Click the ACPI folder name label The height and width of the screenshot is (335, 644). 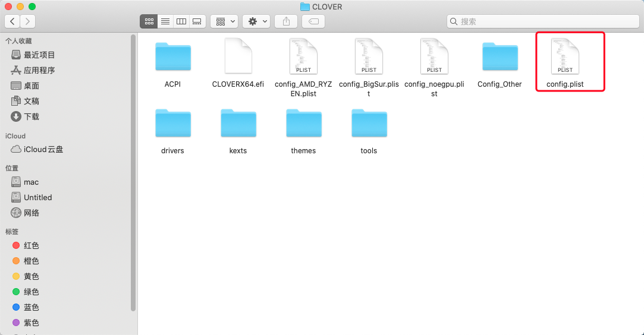pyautogui.click(x=172, y=84)
